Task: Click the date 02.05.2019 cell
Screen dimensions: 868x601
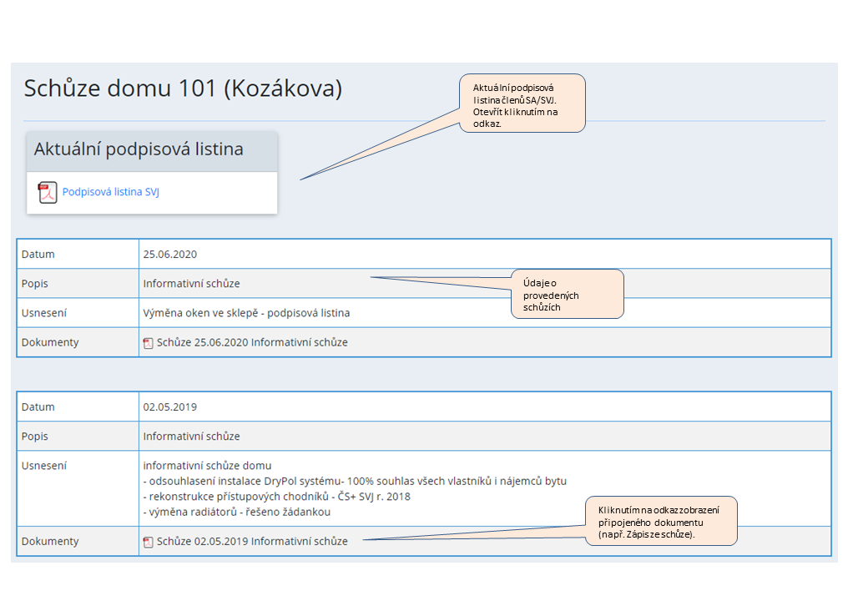Action: [170, 407]
